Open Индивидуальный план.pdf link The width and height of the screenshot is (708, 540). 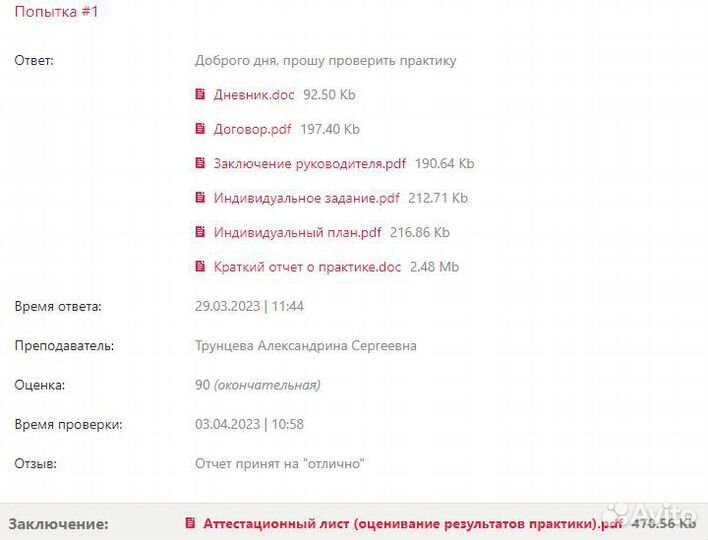click(298, 232)
